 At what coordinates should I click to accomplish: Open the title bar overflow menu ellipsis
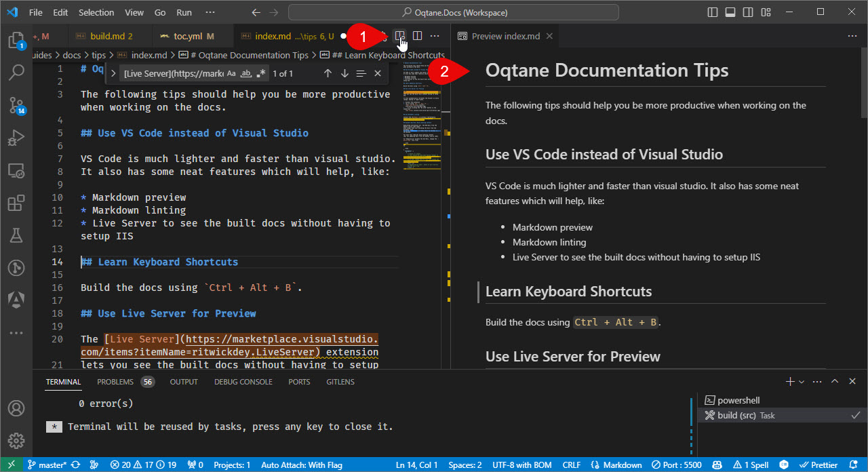coord(210,12)
